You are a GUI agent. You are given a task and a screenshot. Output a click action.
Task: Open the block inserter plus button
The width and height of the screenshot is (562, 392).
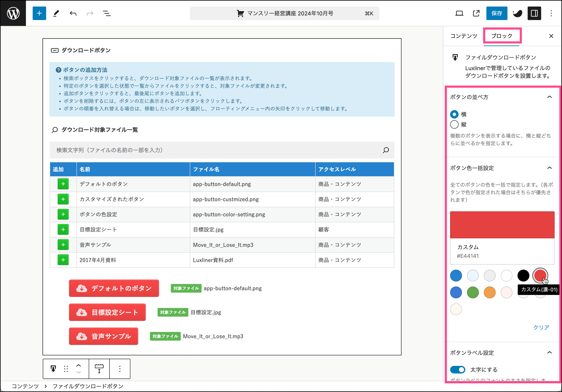coord(39,13)
